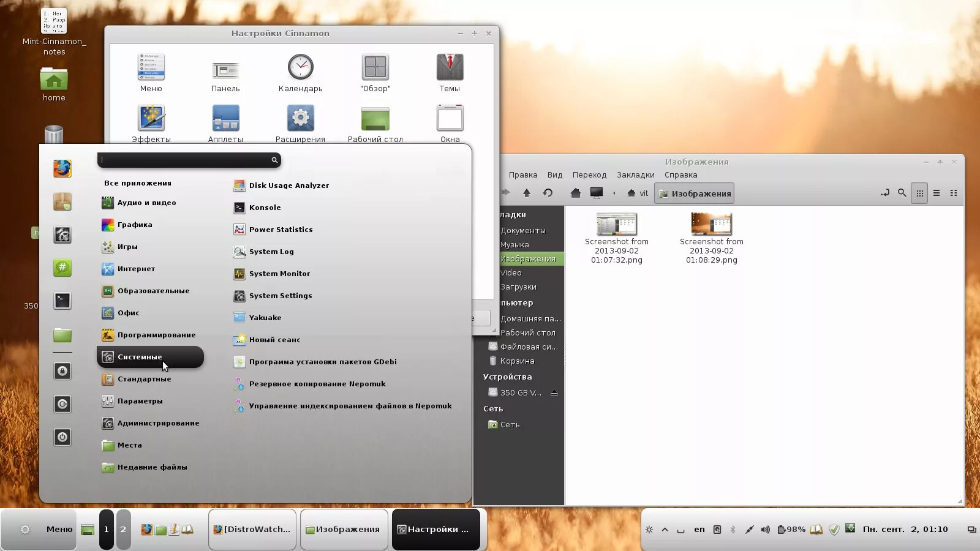This screenshot has height=551, width=980.
Task: Eject the 350 GB drive
Action: click(x=554, y=392)
